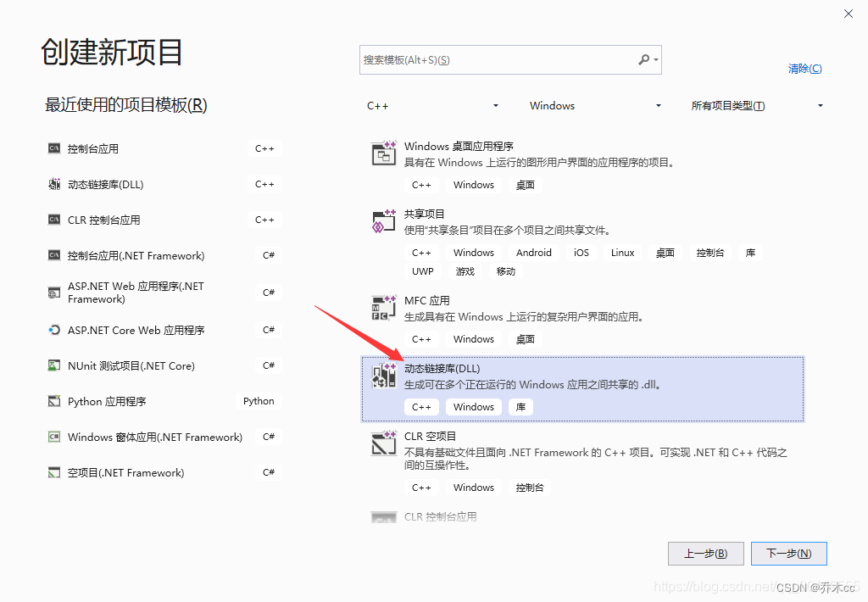Viewport: 868px width, 602px height.
Task: Click the 共享项目 template icon
Action: 384,221
